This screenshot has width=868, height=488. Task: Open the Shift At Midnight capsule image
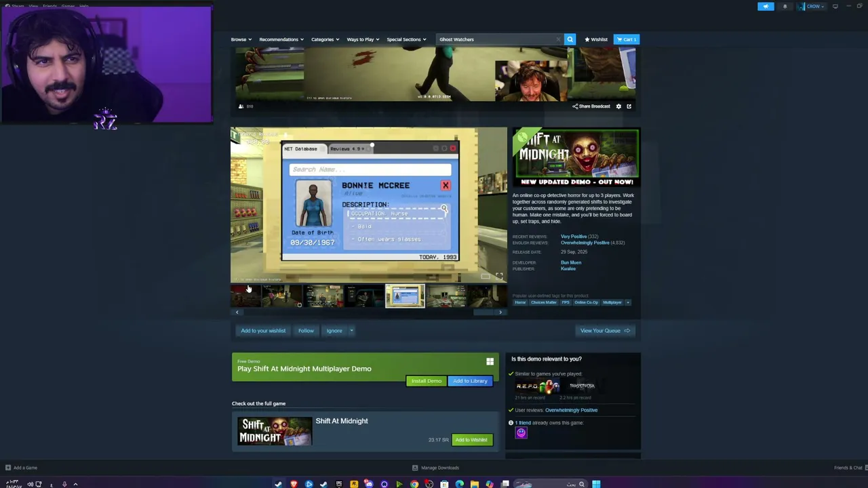click(x=275, y=431)
